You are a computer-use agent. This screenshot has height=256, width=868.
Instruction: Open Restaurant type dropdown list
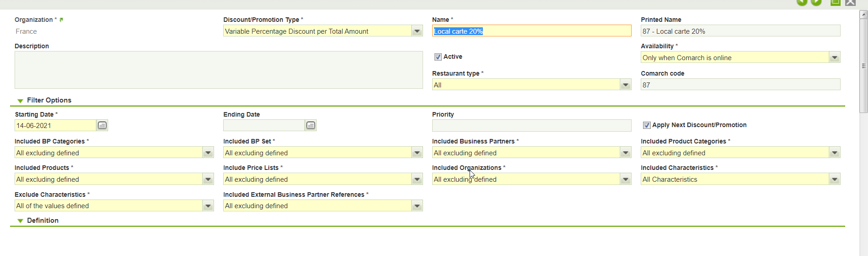click(625, 85)
